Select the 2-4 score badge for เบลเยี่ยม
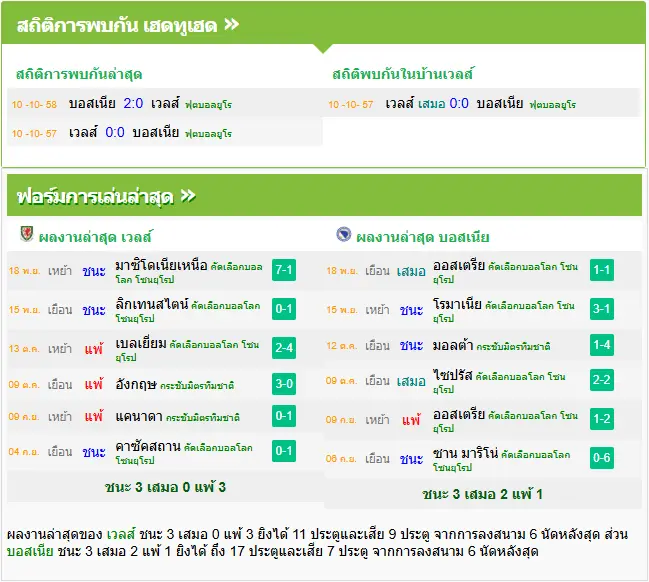 click(x=284, y=348)
